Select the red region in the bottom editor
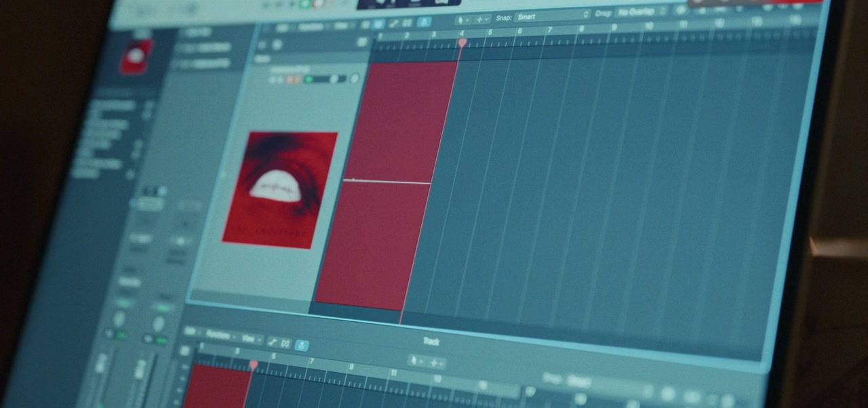The width and height of the screenshot is (868, 408). (217, 386)
